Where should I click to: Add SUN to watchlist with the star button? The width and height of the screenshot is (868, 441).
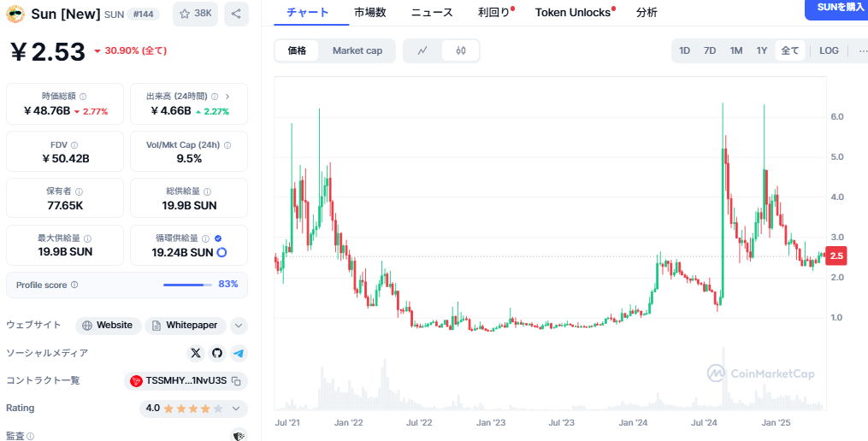coord(195,14)
